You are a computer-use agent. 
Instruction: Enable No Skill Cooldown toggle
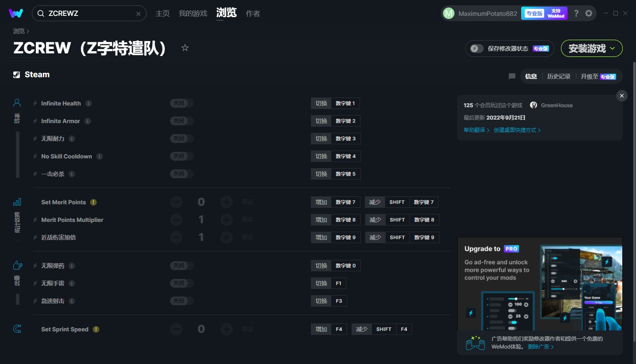[x=182, y=156]
